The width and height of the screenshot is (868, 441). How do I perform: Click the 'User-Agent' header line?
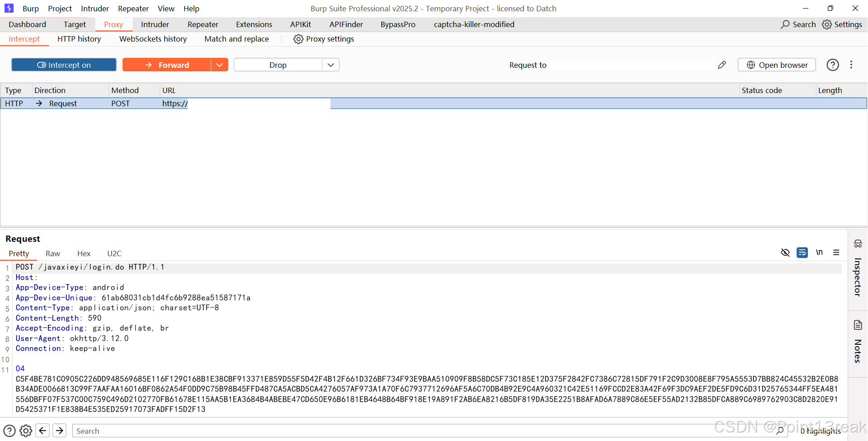point(72,338)
